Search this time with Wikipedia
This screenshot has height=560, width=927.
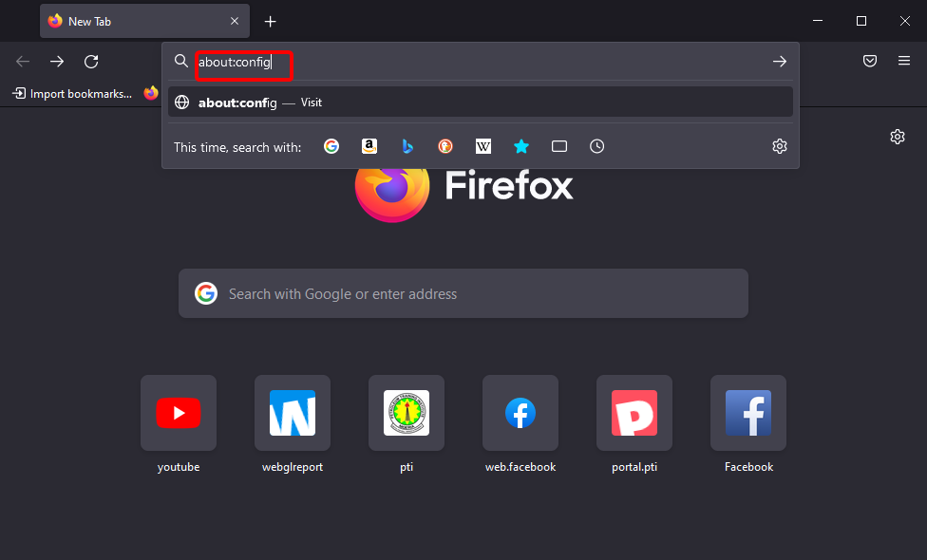(483, 146)
